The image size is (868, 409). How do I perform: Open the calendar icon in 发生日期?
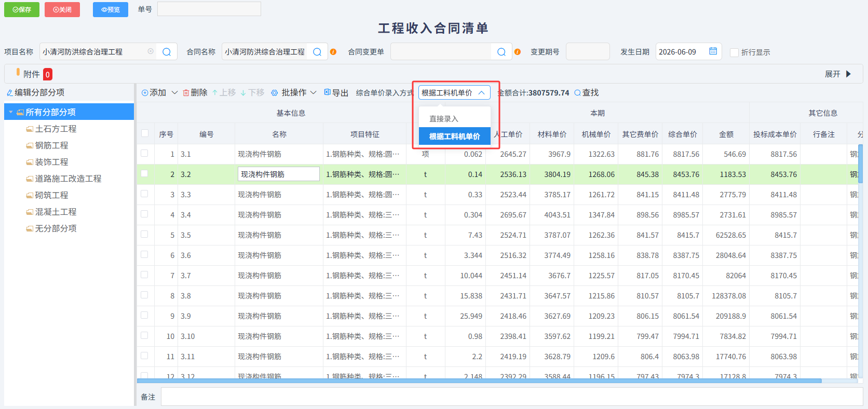[x=713, y=51]
